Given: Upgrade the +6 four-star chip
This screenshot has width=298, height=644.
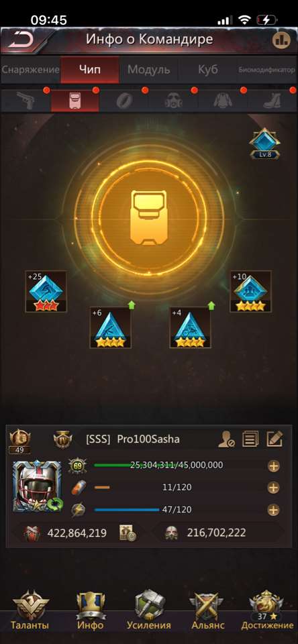Looking at the screenshot, I should point(110,328).
